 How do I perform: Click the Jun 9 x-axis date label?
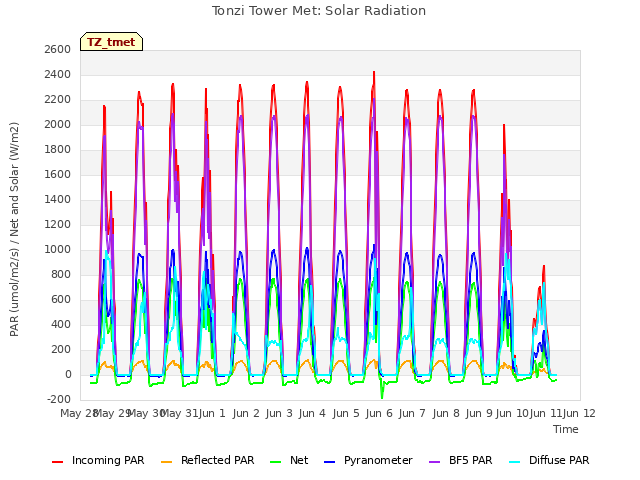(479, 413)
